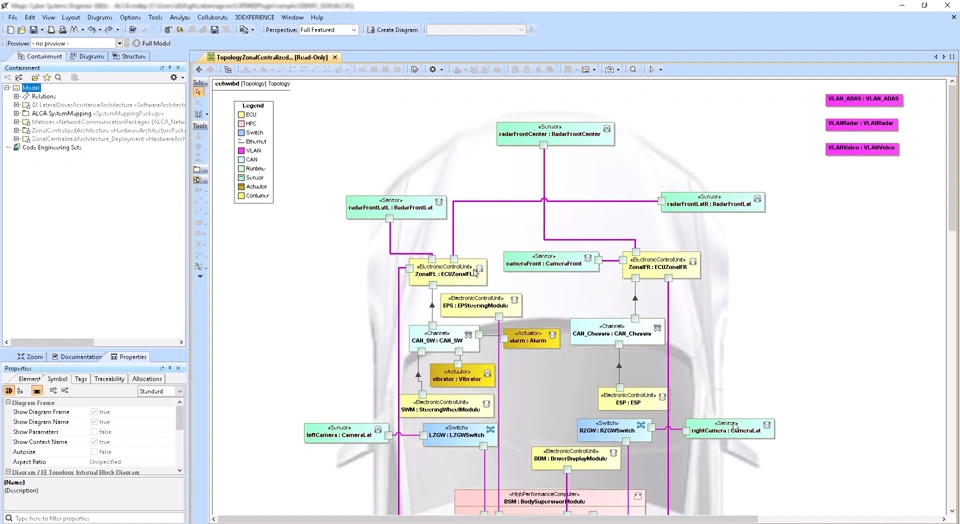
Task: Click the diagram search magnifier icon
Action: pyautogui.click(x=633, y=70)
